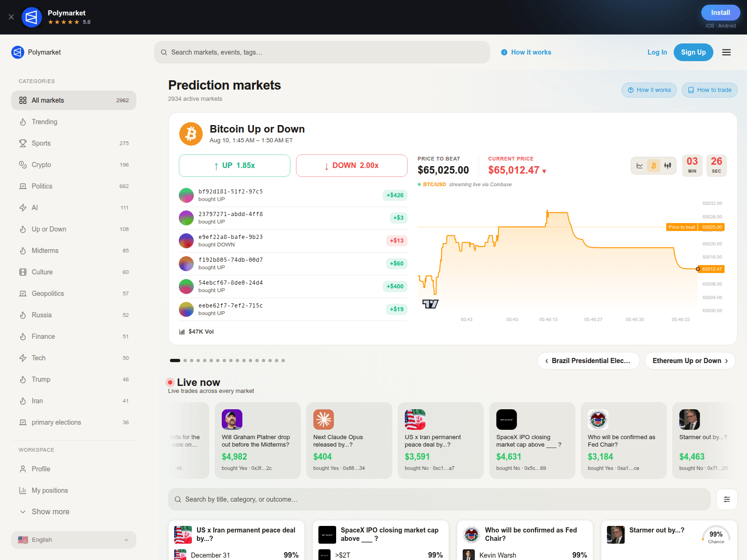
Task: Focus Search by title, category field
Action: pos(439,499)
